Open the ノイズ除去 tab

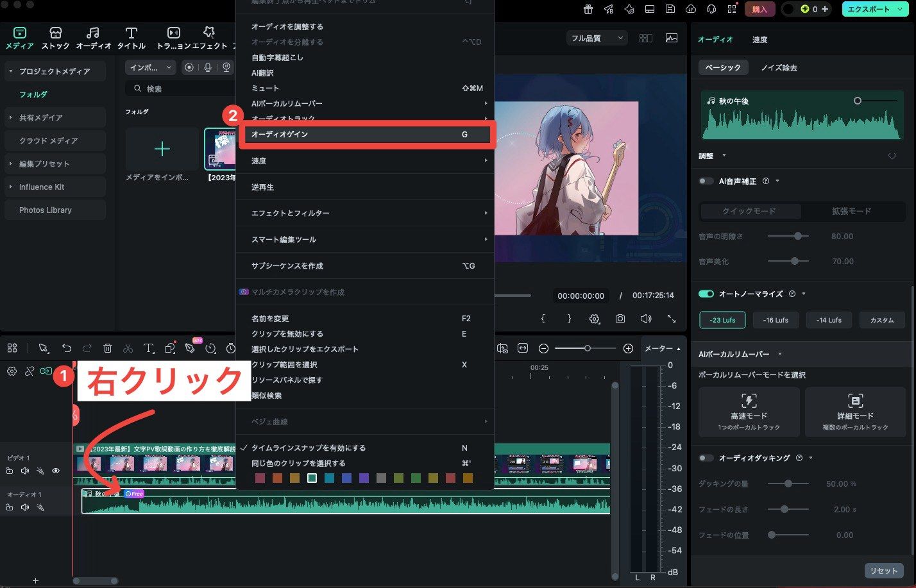click(x=779, y=67)
